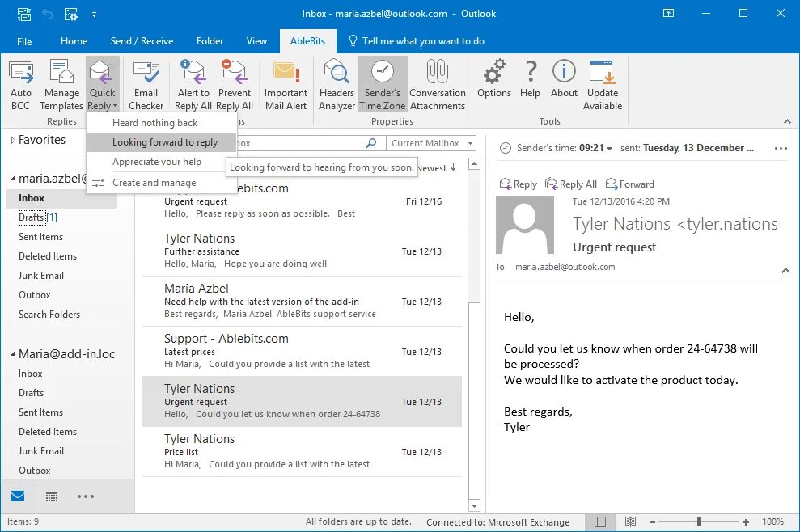This screenshot has height=532, width=800.
Task: Click the Send/Receive All Folders quick access icon
Action: tap(23, 15)
